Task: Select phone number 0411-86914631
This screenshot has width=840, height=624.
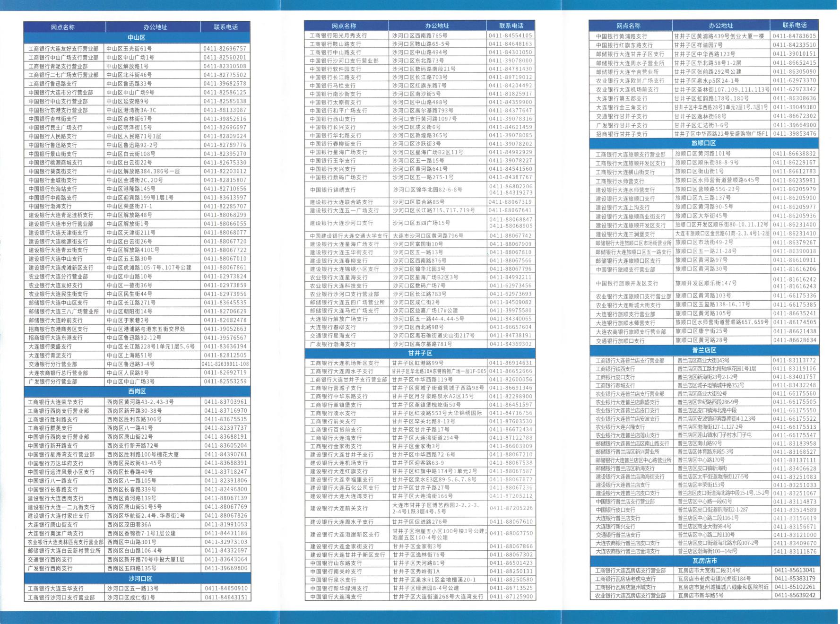Action: point(511,363)
